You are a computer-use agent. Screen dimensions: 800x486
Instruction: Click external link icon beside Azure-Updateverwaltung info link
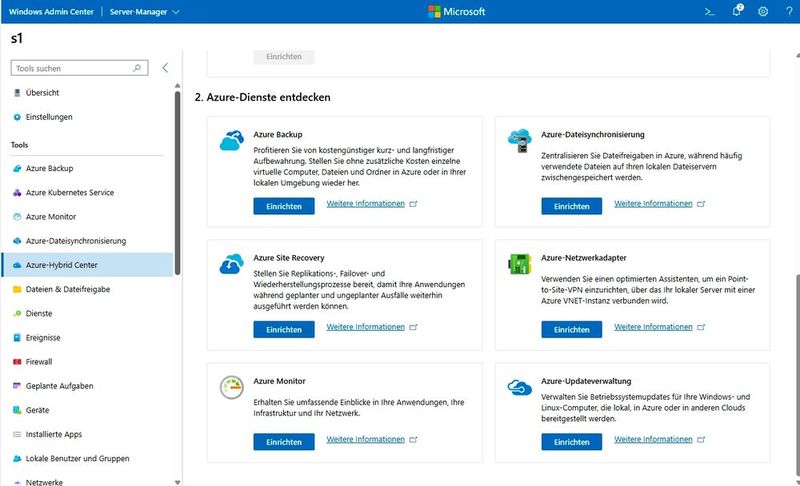click(x=701, y=440)
